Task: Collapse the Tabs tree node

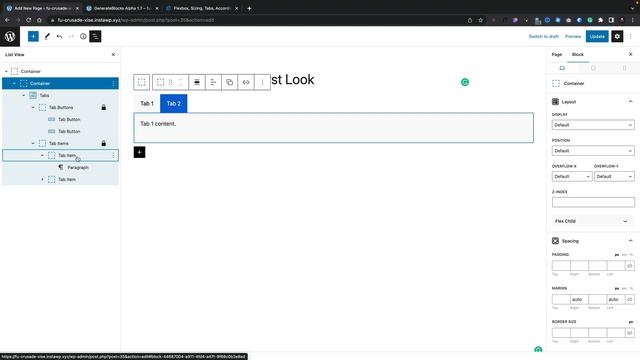Action: click(24, 96)
